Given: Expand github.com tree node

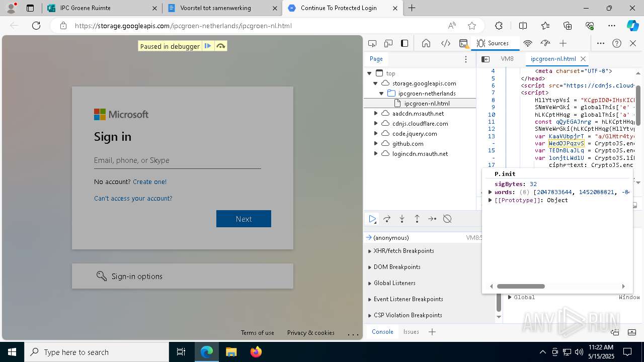Looking at the screenshot, I should click(x=375, y=144).
